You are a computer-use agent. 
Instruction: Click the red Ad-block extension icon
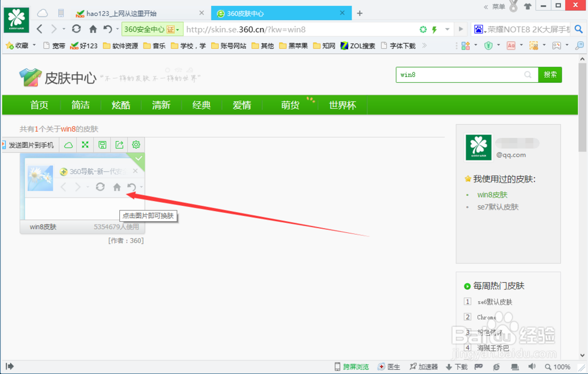tap(511, 46)
